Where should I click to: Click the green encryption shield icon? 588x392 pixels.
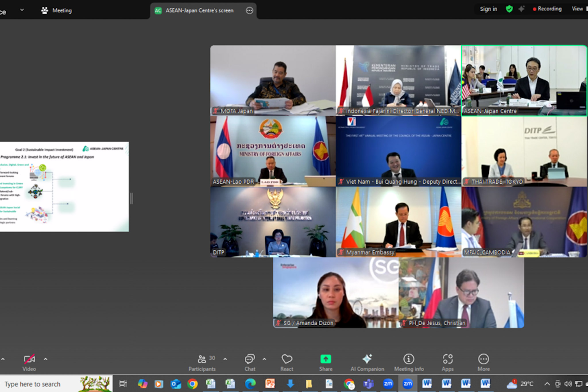point(509,9)
